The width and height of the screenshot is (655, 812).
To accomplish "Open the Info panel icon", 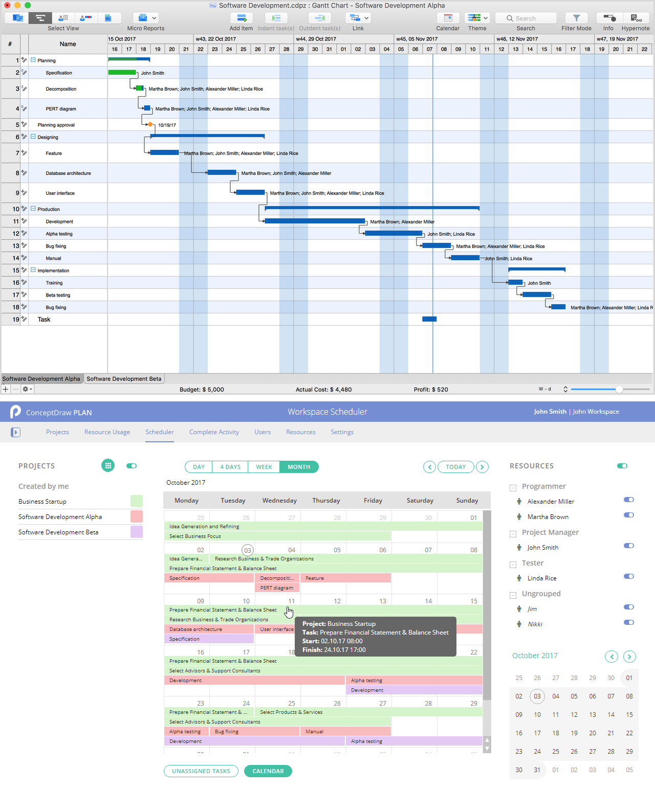I will coord(609,18).
